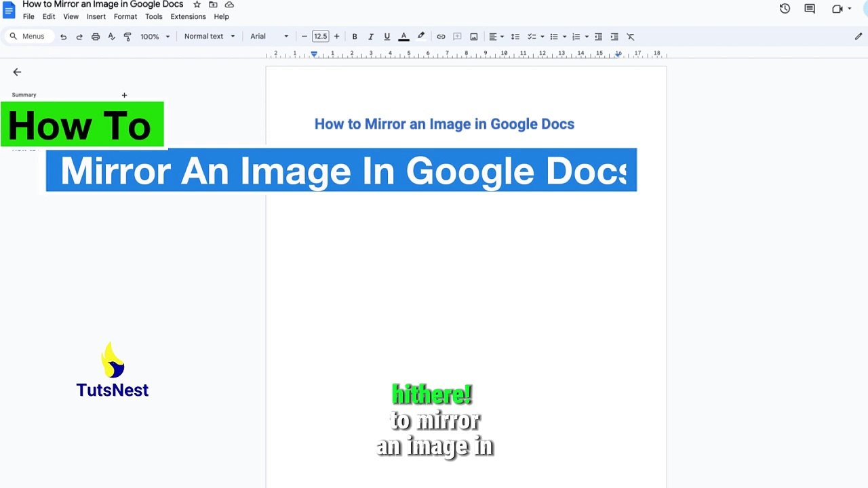Screen dimensions: 868x488
Task: Open the 100% zoom dropdown
Action: [x=155, y=37]
